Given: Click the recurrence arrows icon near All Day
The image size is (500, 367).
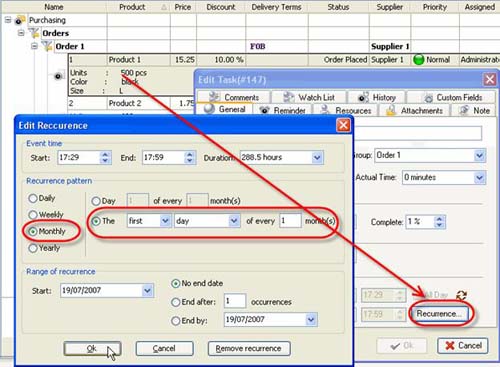Looking at the screenshot, I should click(461, 295).
